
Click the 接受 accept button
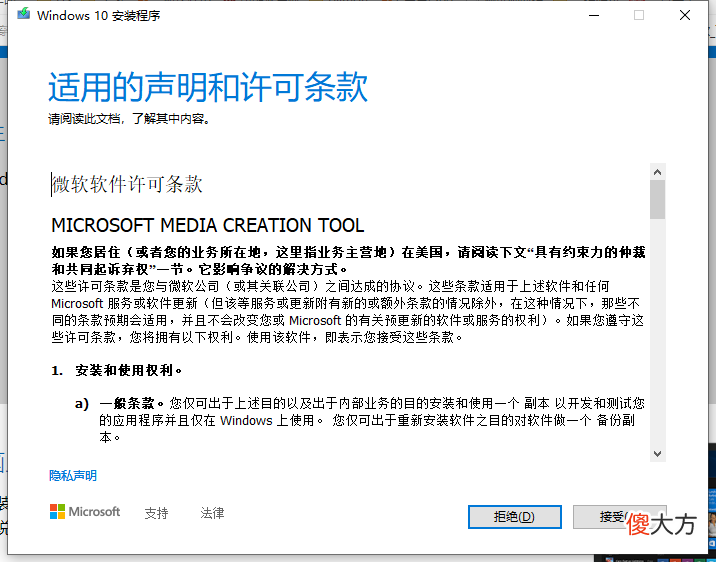point(619,517)
